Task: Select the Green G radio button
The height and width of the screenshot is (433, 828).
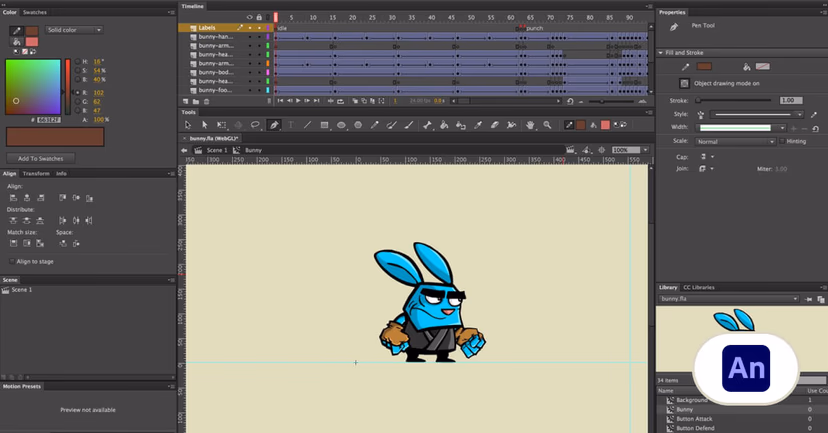Action: (x=78, y=101)
